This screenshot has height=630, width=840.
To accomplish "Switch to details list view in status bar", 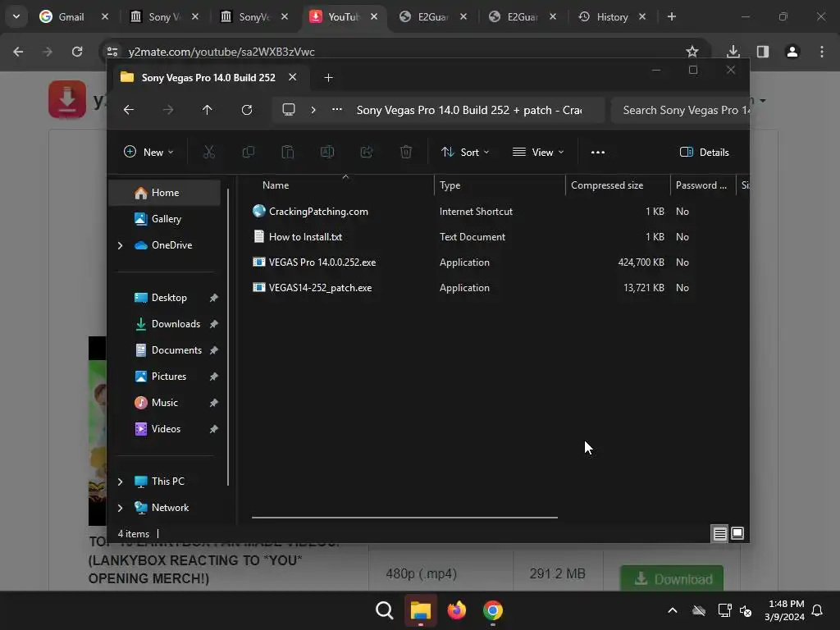I will point(719,533).
